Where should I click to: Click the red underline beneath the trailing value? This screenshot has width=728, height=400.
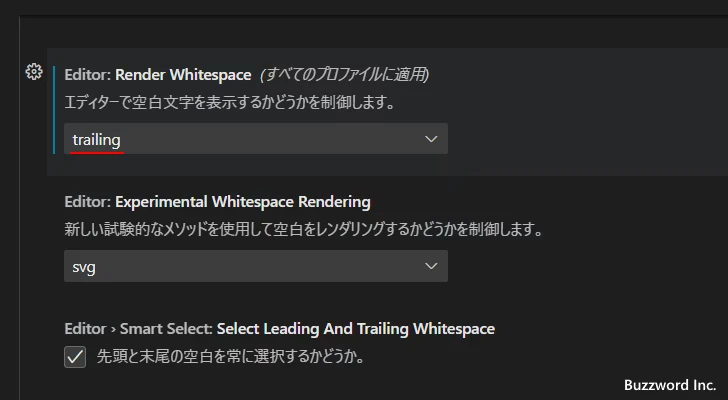97,152
